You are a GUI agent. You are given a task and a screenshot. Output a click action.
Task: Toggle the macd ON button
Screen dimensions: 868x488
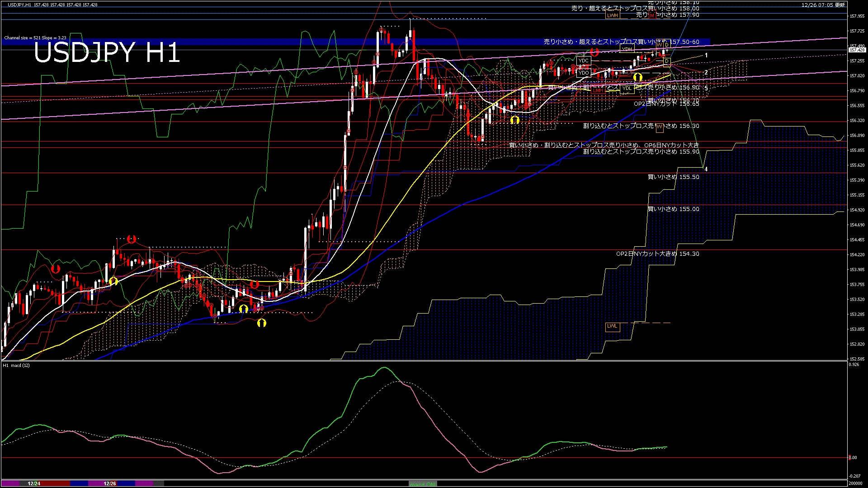tap(423, 484)
